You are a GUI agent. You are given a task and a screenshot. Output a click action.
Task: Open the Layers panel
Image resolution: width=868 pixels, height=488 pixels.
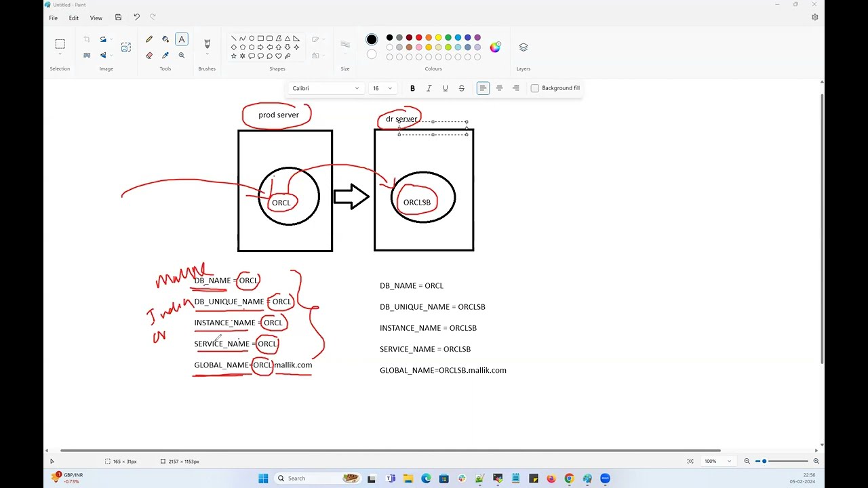click(x=524, y=47)
